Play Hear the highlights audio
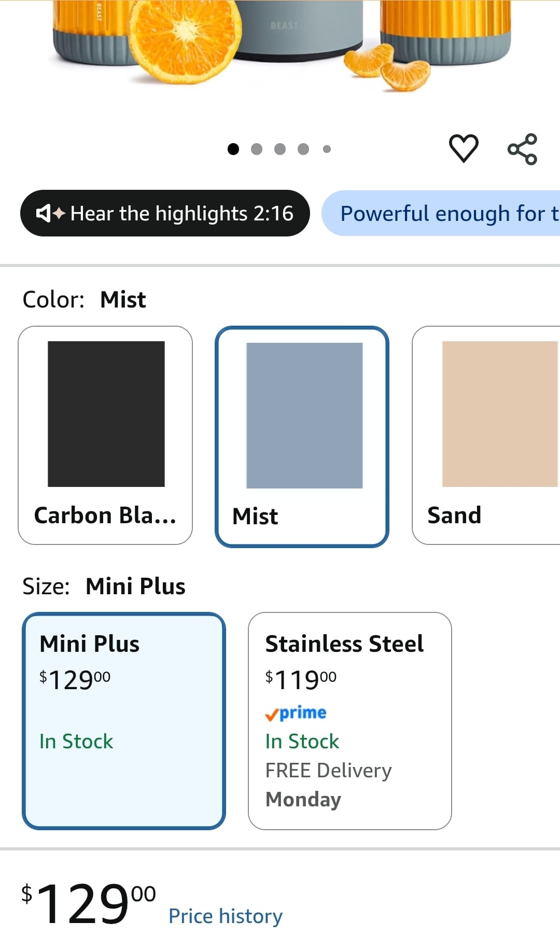560x936 pixels. [165, 213]
